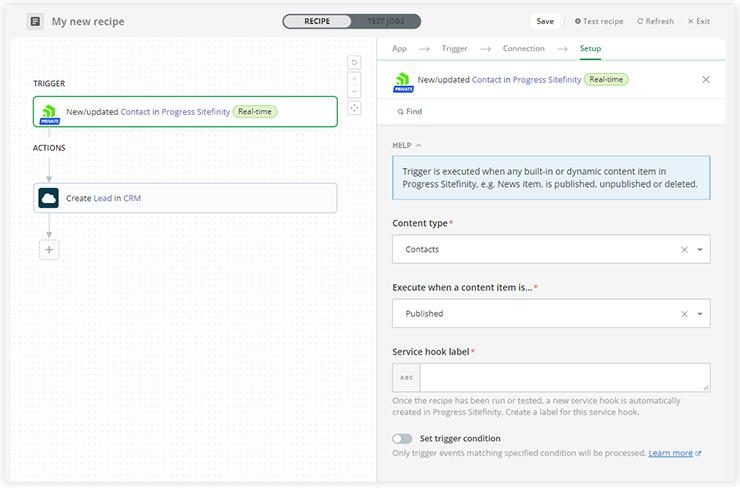Zoom out on the recipe canvas
The image size is (740, 488).
(354, 91)
